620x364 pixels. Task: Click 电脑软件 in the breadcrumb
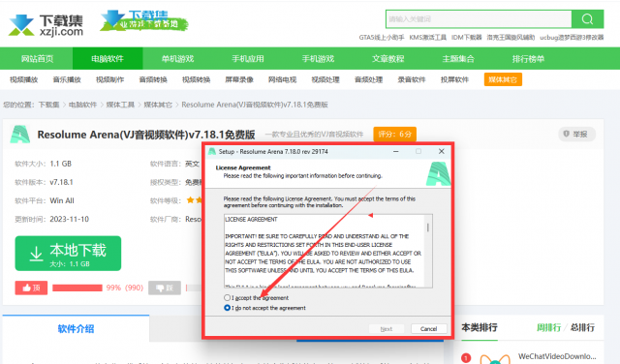click(82, 105)
